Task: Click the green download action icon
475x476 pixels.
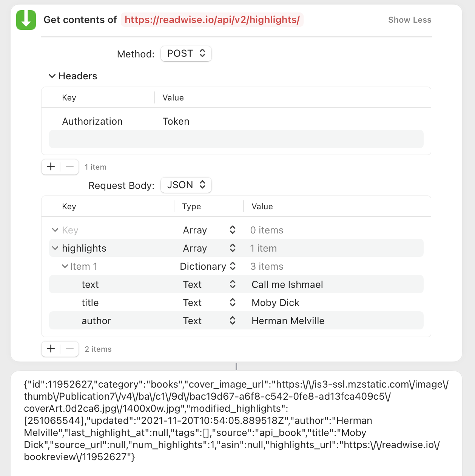Action: (26, 20)
